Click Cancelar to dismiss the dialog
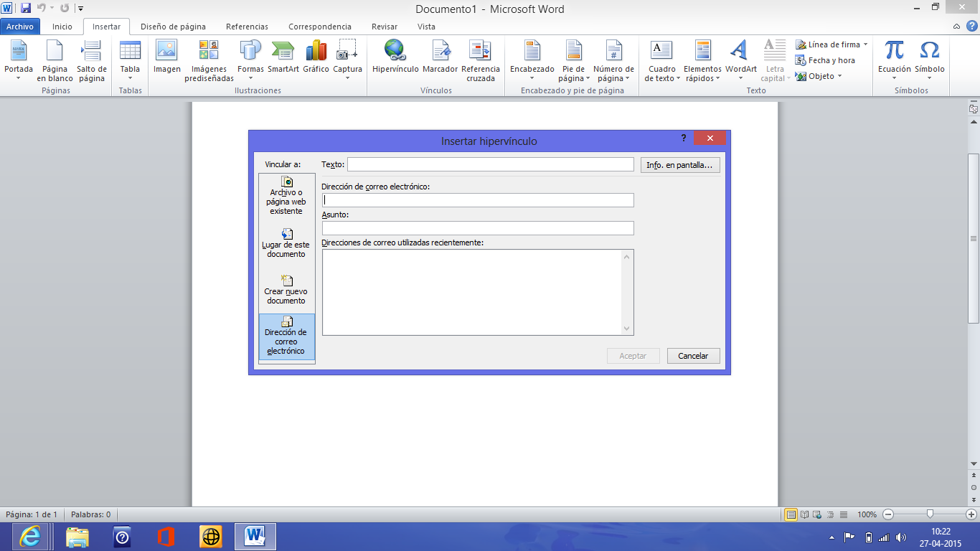The width and height of the screenshot is (980, 551). click(693, 356)
